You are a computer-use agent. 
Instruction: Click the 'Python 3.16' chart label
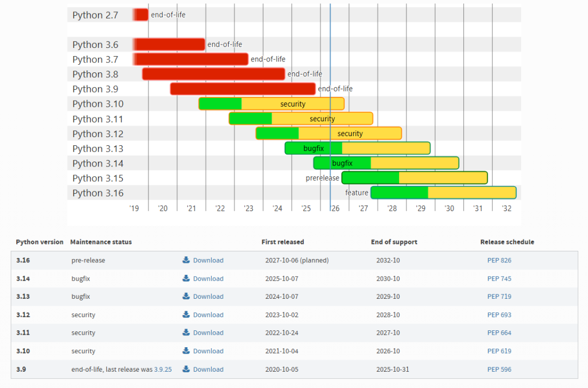point(98,193)
